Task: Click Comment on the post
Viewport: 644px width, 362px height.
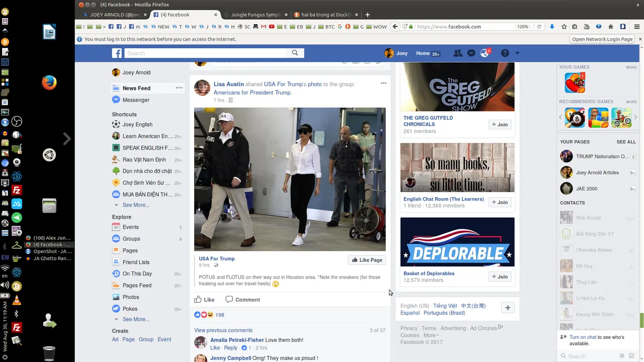Action: [x=243, y=300]
